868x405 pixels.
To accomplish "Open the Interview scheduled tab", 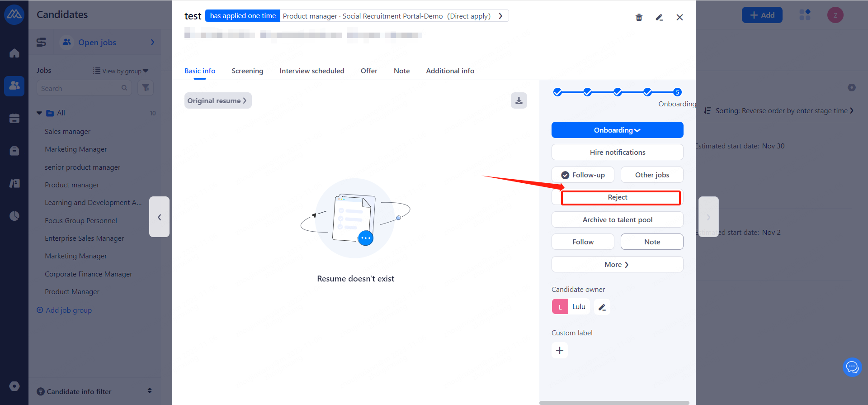I will click(311, 71).
